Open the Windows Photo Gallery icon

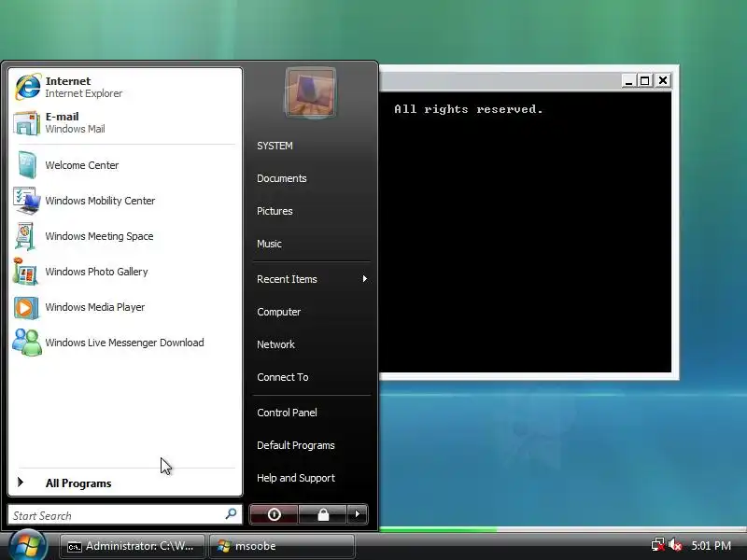[26, 272]
